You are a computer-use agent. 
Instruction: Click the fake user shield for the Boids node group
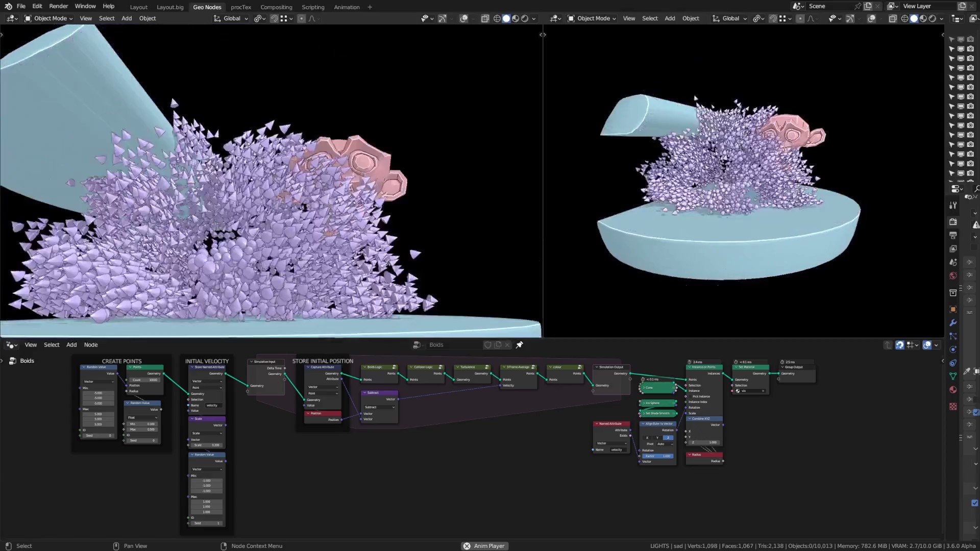488,345
